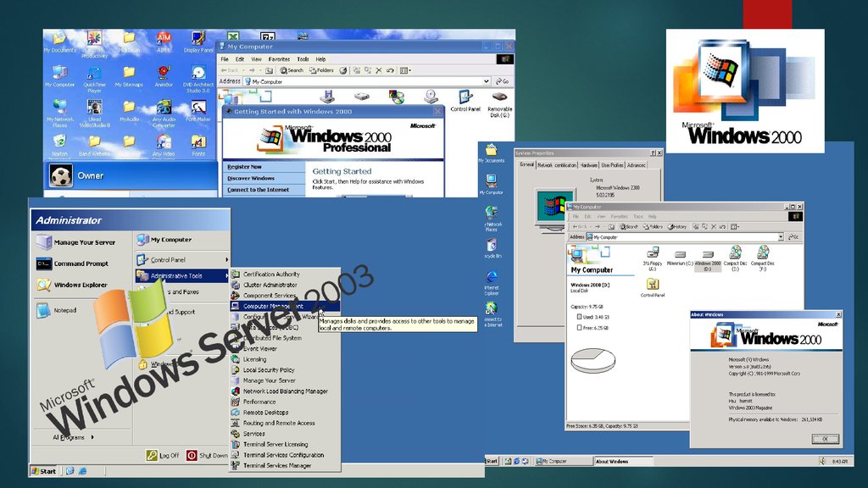Select Command Prompt in the Start menu

[x=73, y=264]
